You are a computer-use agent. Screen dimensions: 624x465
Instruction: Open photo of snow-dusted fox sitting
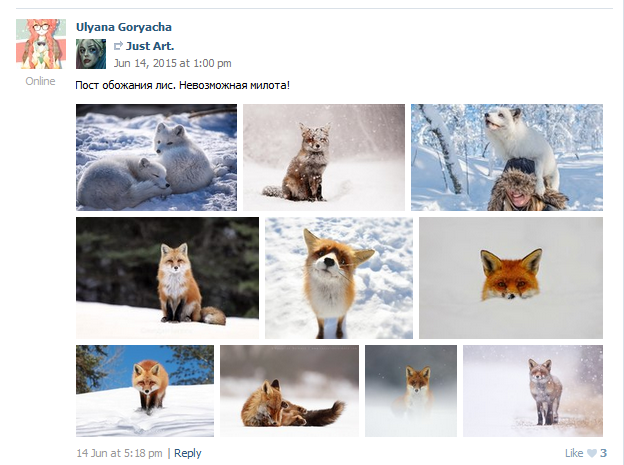(x=323, y=157)
